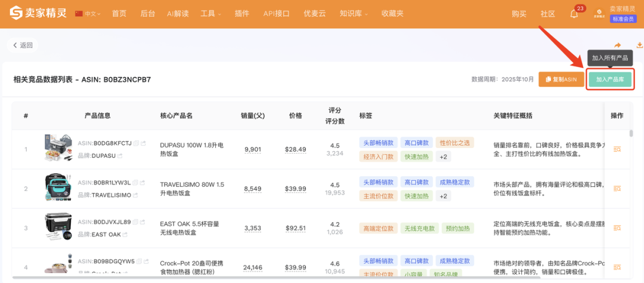Click the detail action icon in TRAVELISIMO row
Screen dimensions: 644x283
pos(617,189)
